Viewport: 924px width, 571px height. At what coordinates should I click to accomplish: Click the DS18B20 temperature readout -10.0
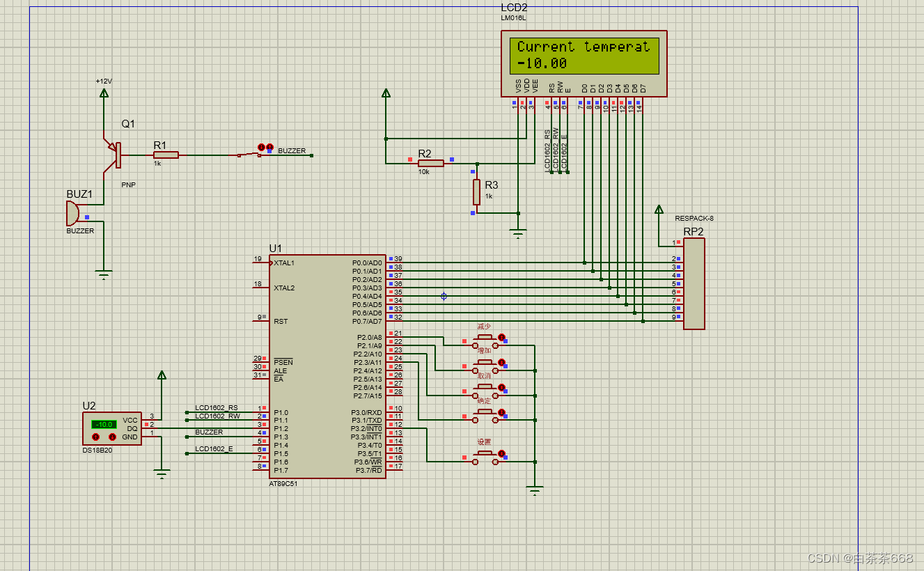point(104,424)
